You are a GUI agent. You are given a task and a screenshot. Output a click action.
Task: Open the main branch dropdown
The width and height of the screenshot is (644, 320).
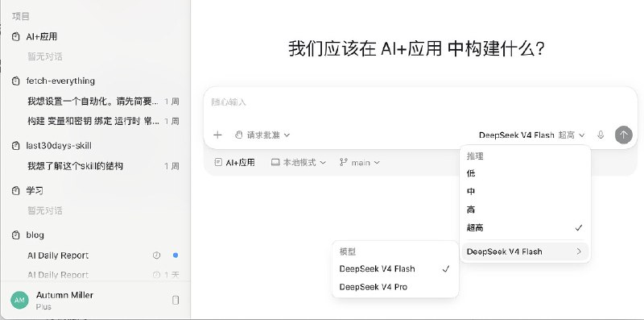[360, 163]
